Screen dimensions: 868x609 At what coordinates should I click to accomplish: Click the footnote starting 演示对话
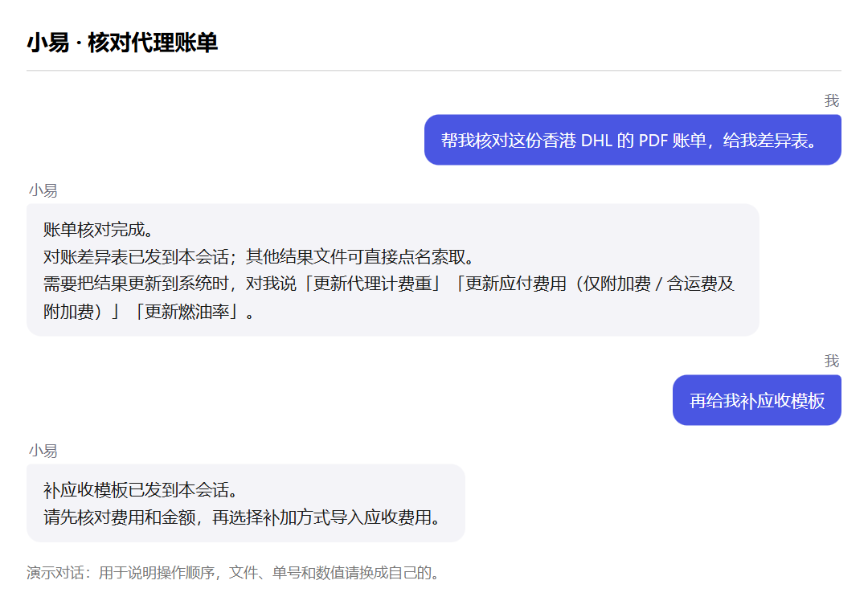[233, 573]
